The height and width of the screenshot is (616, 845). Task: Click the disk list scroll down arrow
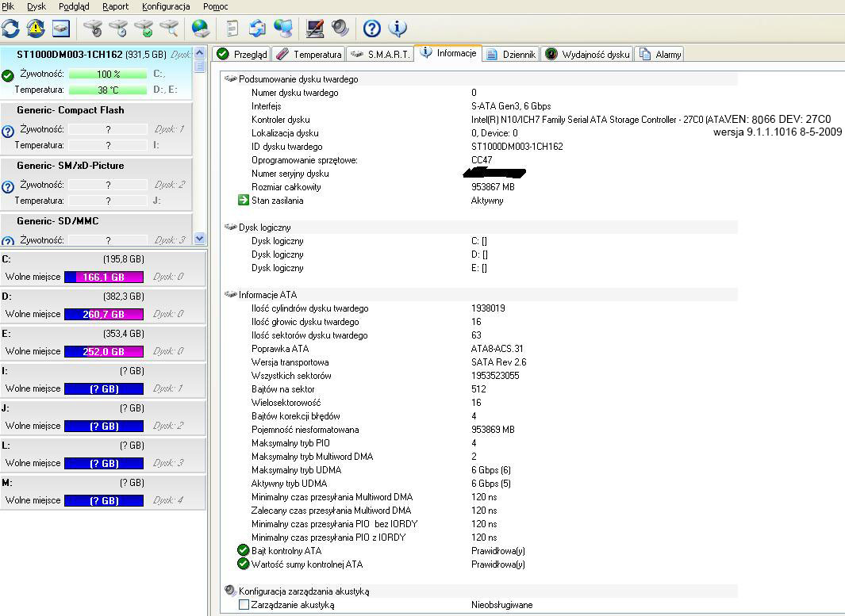tap(200, 238)
